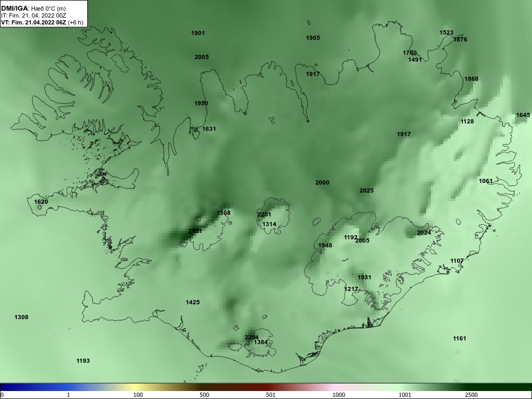Click the value 2025 on the map
532x399 pixels.
pyautogui.click(x=367, y=190)
